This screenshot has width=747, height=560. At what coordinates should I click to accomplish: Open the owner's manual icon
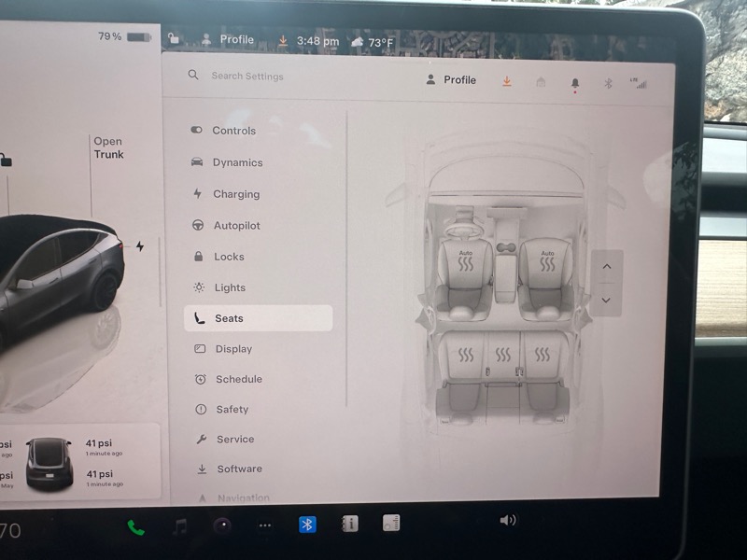349,524
